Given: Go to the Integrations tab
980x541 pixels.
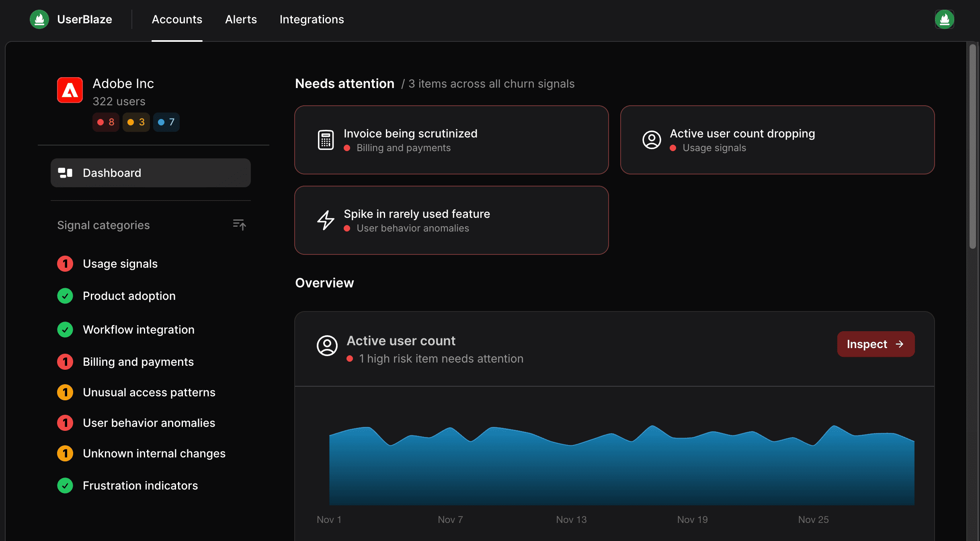Looking at the screenshot, I should click(x=312, y=19).
